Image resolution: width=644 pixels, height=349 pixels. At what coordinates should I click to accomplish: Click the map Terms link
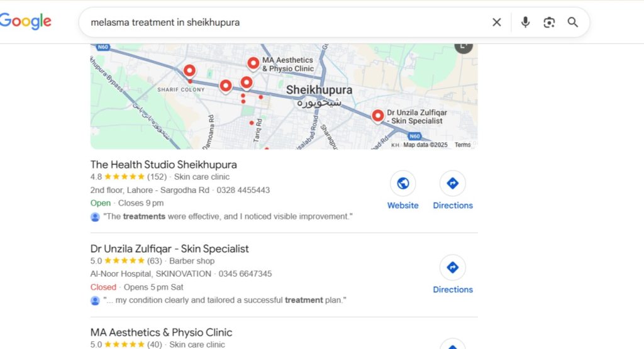pyautogui.click(x=462, y=145)
